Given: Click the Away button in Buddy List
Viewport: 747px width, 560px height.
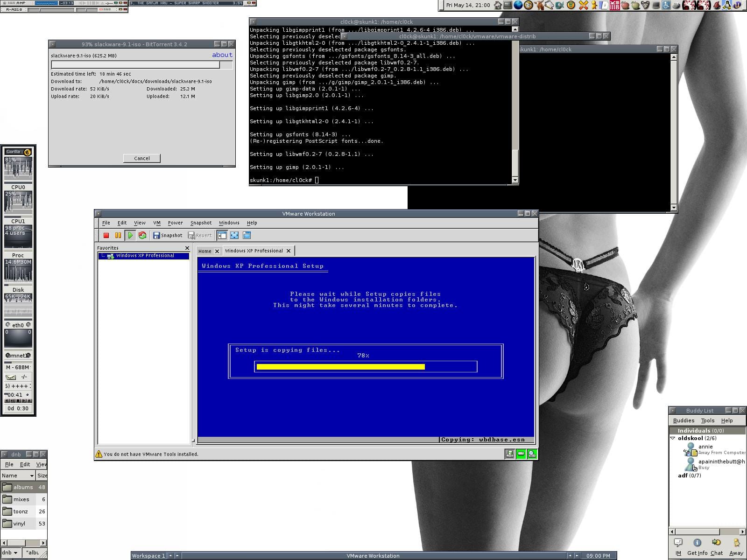Looking at the screenshot, I should [736, 547].
